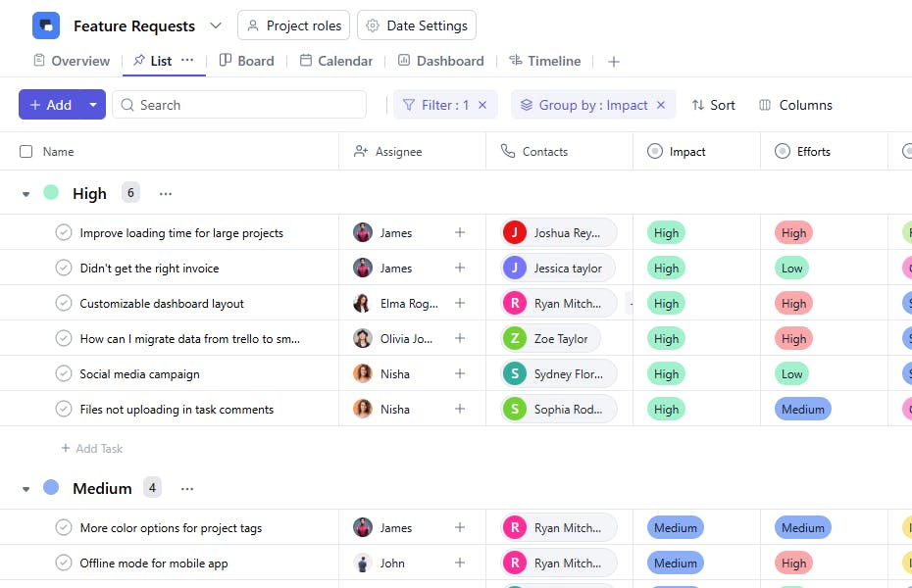Add an assignee with the plus icon on 'Improve loading time'
The height and width of the screenshot is (588, 912).
point(460,232)
